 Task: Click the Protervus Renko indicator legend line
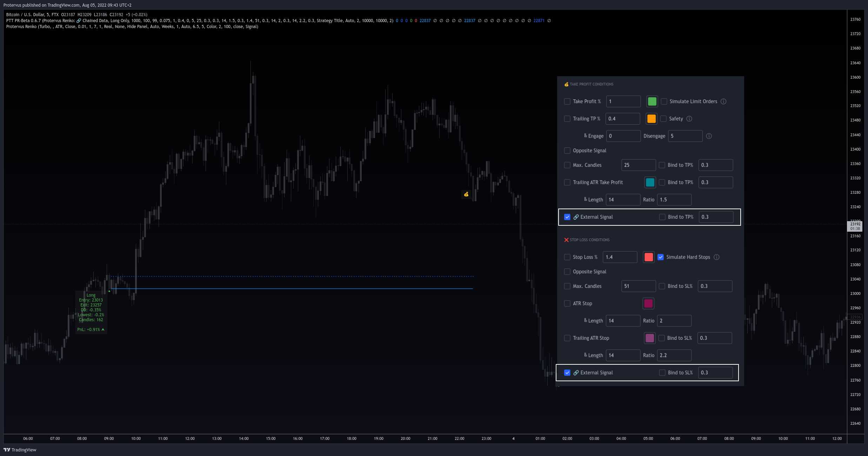pyautogui.click(x=132, y=27)
